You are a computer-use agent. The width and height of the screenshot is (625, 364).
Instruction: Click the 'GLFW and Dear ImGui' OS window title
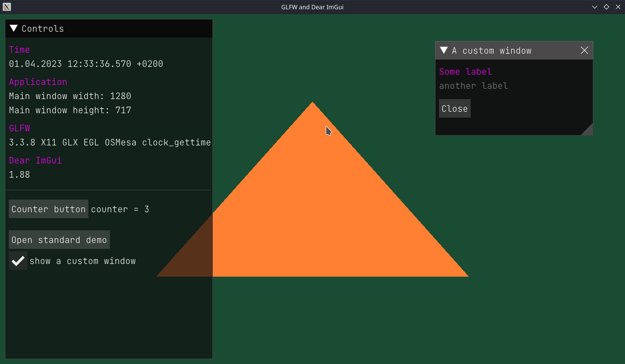pos(312,7)
